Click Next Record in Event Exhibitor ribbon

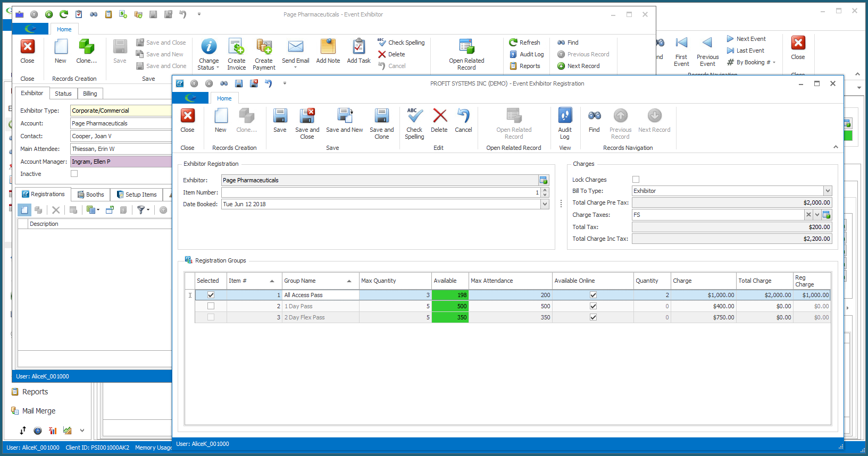tap(578, 66)
